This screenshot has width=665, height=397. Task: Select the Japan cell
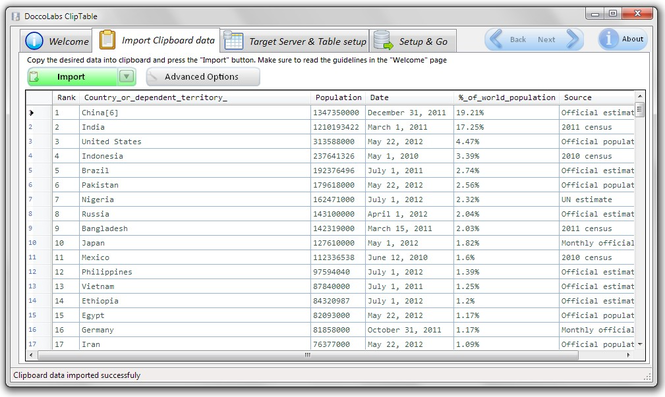195,243
